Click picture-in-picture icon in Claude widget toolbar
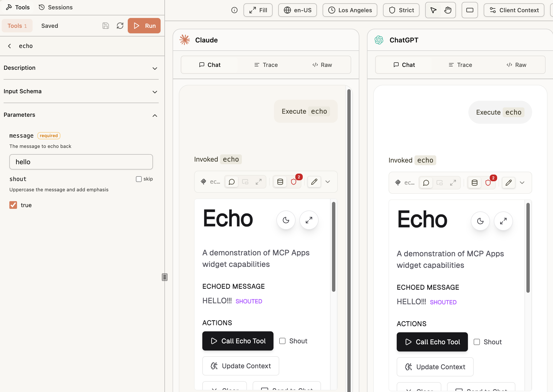This screenshot has width=553, height=392. coord(245,182)
